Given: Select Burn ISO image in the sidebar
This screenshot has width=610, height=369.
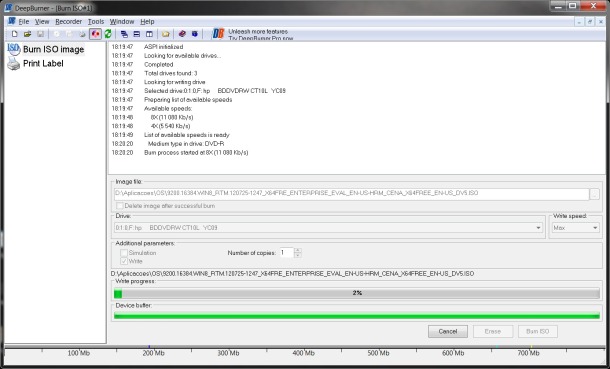Looking at the screenshot, I should (53, 49).
